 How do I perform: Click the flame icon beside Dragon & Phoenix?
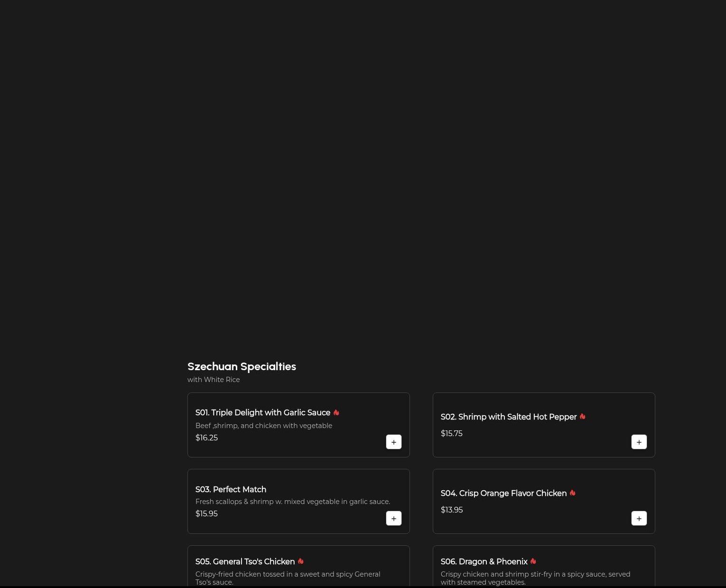(x=533, y=561)
